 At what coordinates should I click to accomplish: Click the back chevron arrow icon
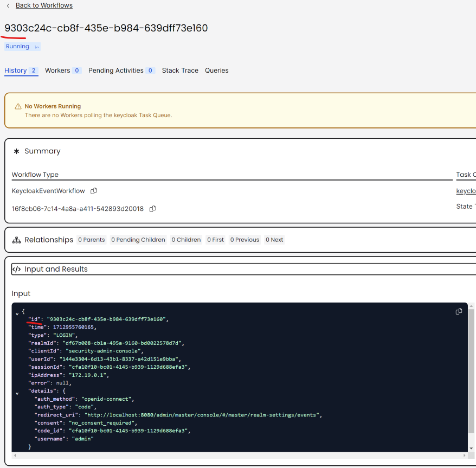(8, 6)
